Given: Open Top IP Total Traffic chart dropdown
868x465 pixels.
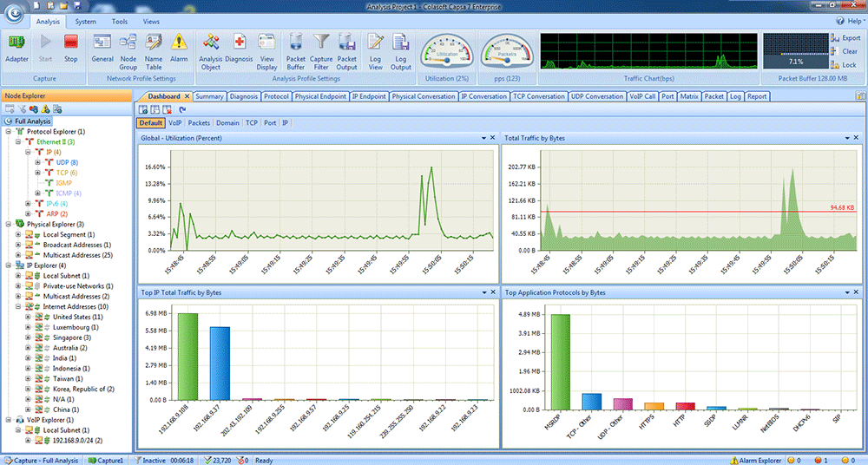Looking at the screenshot, I should point(483,292).
